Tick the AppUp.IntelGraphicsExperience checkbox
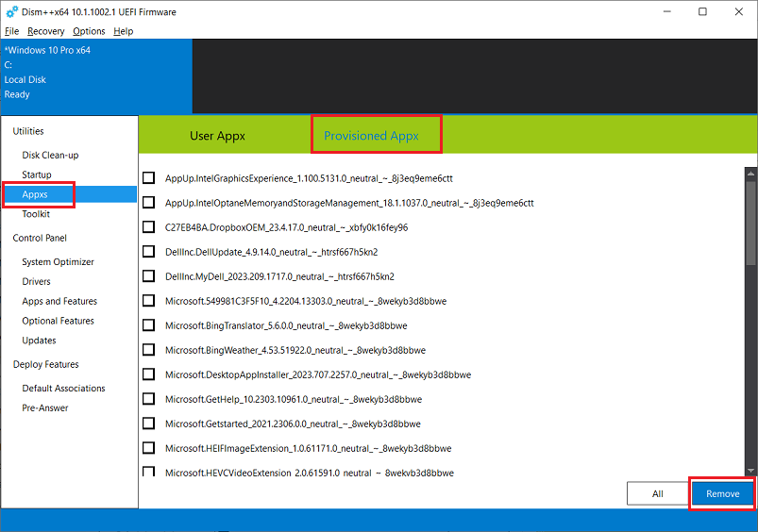Image resolution: width=758 pixels, height=532 pixels. click(149, 177)
